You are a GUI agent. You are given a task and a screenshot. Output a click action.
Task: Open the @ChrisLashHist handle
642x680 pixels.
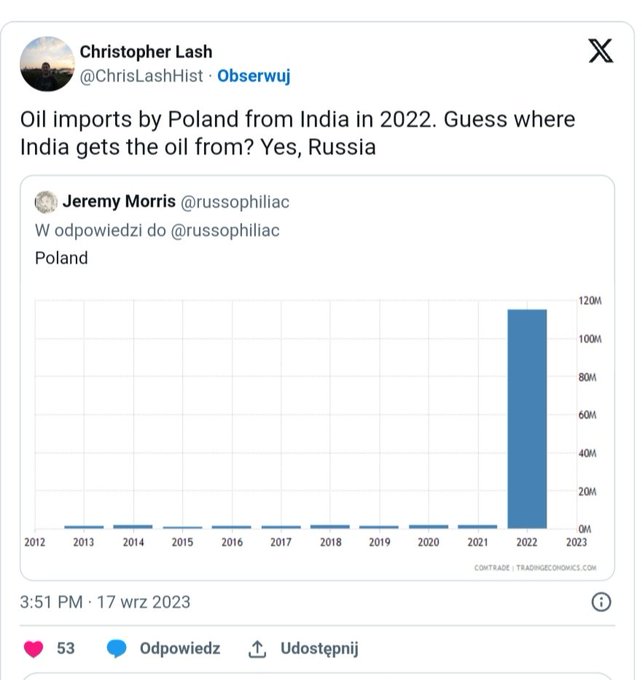coord(141,76)
